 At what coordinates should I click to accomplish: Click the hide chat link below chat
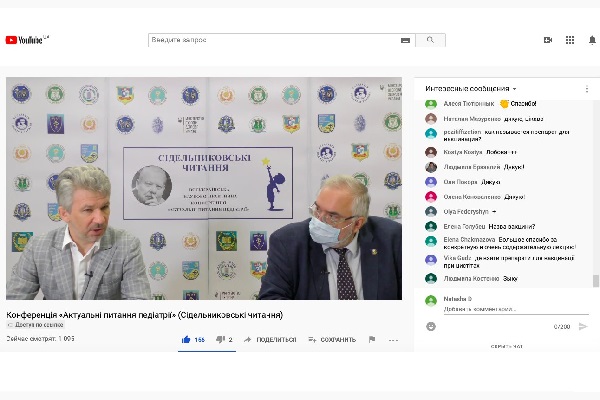(x=507, y=346)
